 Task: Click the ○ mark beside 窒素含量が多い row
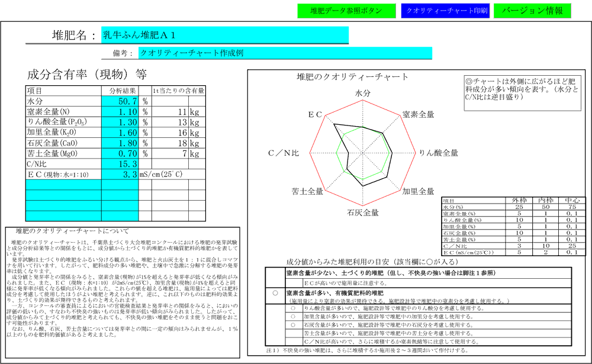click(x=275, y=293)
